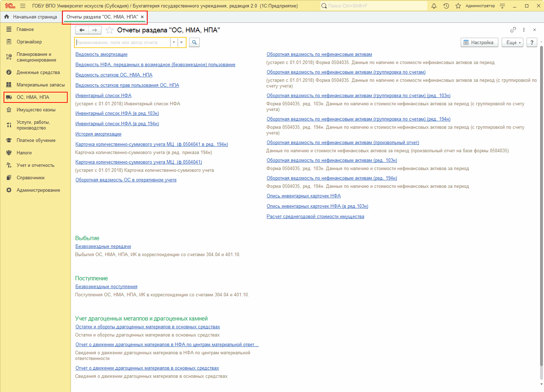Open Безвозмездные поступления report

(x=106, y=286)
